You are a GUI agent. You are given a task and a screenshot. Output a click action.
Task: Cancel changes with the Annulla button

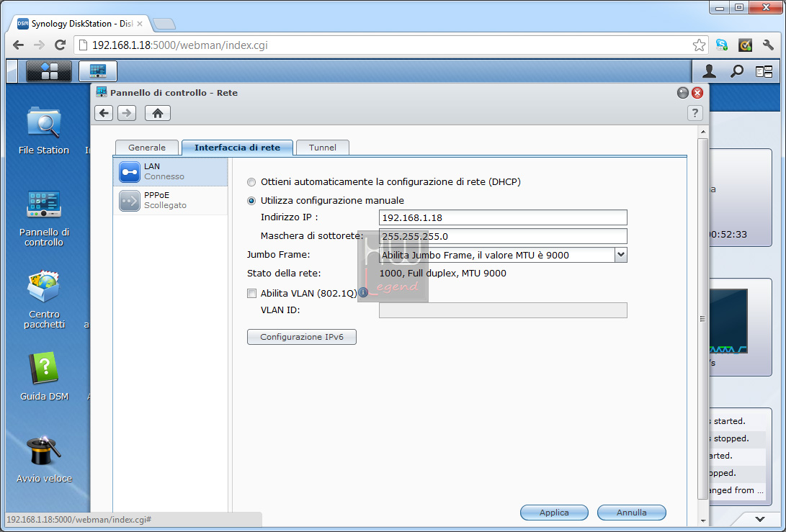pos(632,513)
